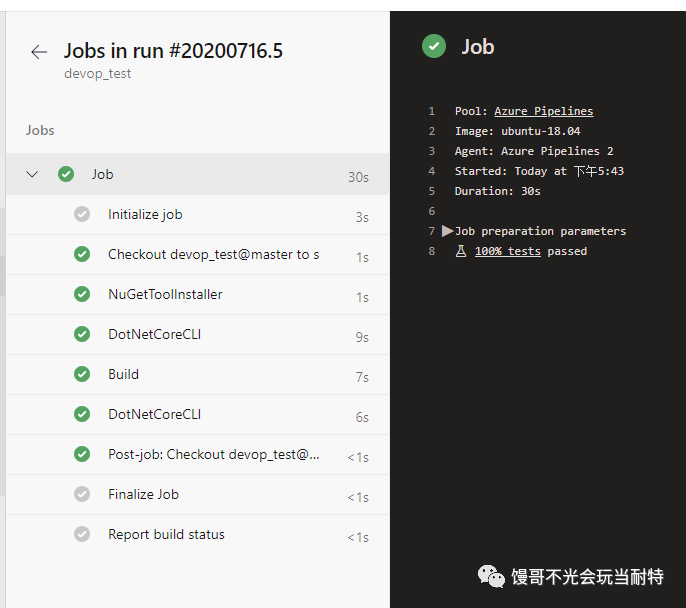Select the Report build status step
The height and width of the screenshot is (608, 686).
(x=198, y=535)
